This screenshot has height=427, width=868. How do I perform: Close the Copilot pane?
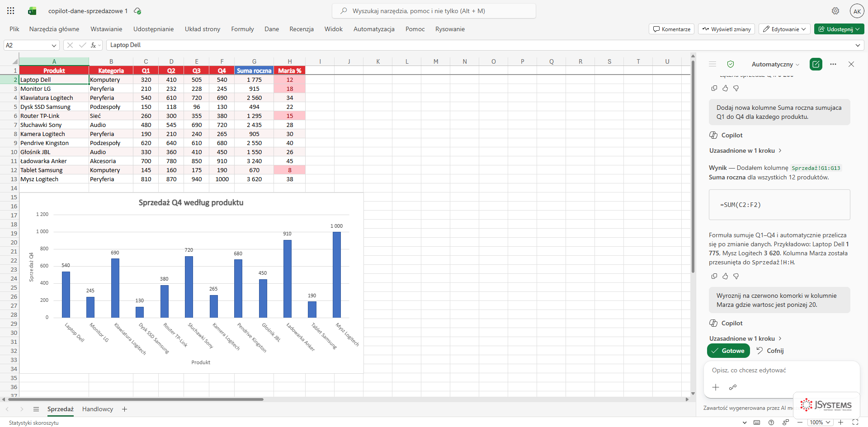tap(851, 64)
